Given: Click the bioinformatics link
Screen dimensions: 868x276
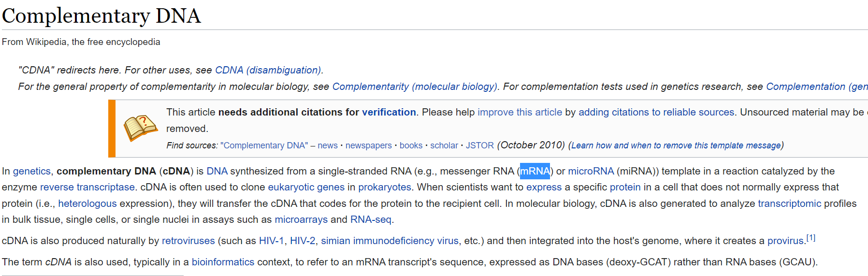Looking at the screenshot, I should 223,262.
